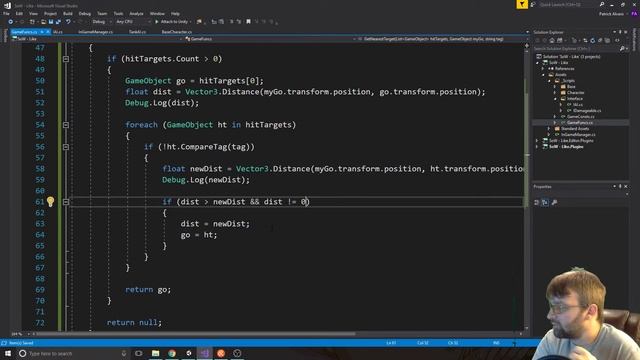
Task: Close the GameFuncs.cs tab
Action: (x=48, y=32)
